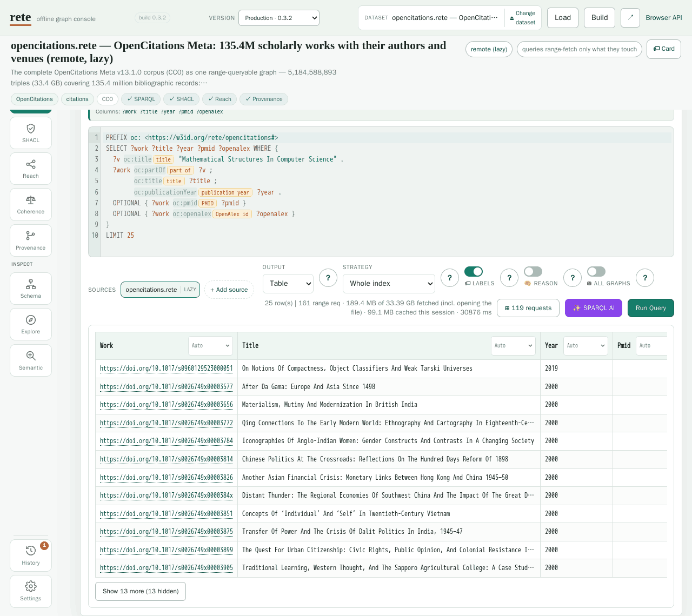Open DOI link ending s0960129523000051
Image resolution: width=692 pixels, height=616 pixels.
tap(167, 369)
